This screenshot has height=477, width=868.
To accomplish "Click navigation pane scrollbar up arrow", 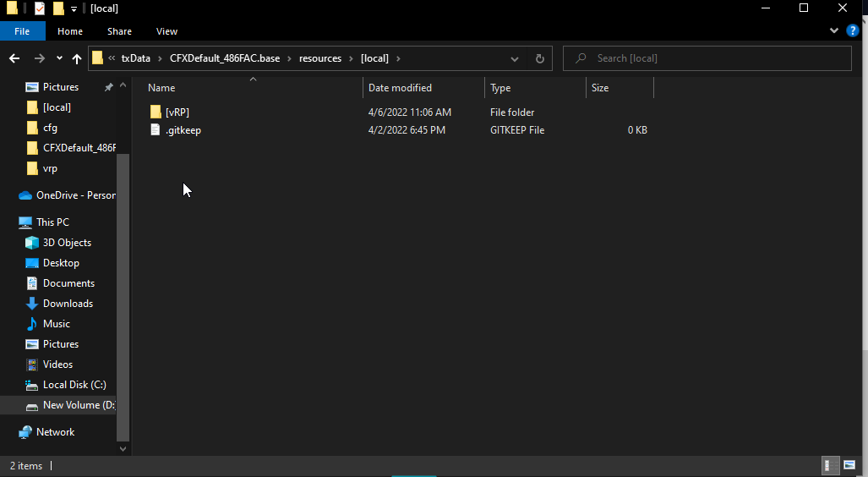I will pos(123,85).
